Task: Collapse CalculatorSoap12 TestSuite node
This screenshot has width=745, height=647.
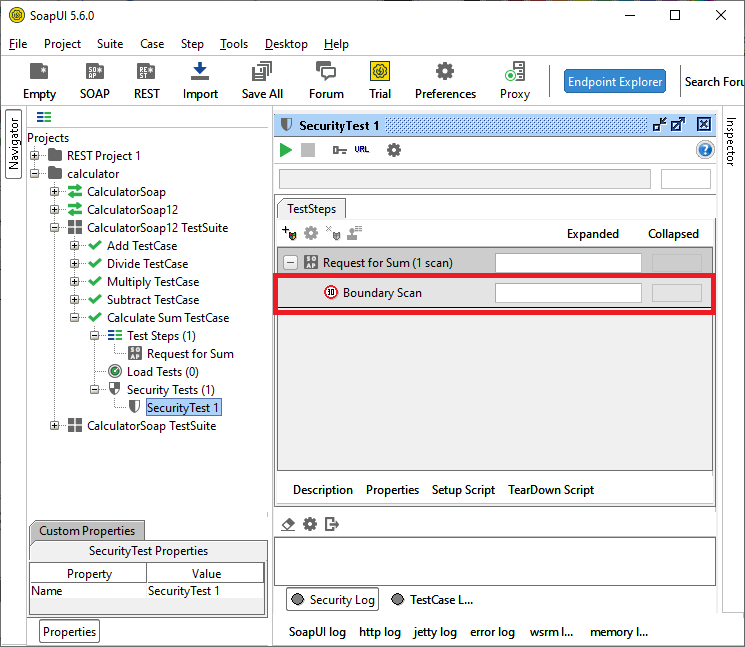Action: 55,228
